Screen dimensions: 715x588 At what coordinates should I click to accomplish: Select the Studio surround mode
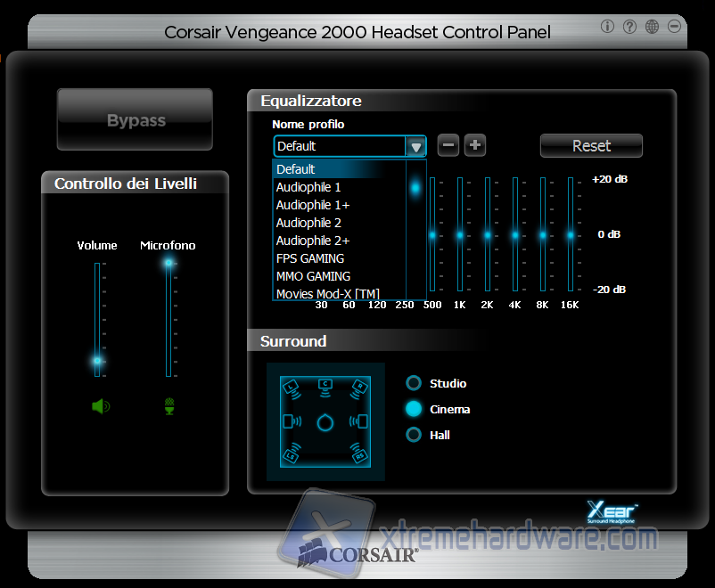click(414, 383)
